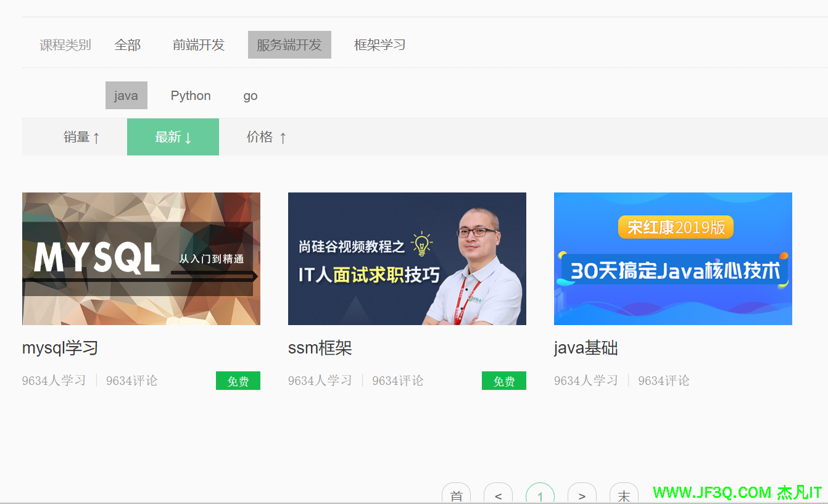Go to the first page (首) button

(456, 495)
